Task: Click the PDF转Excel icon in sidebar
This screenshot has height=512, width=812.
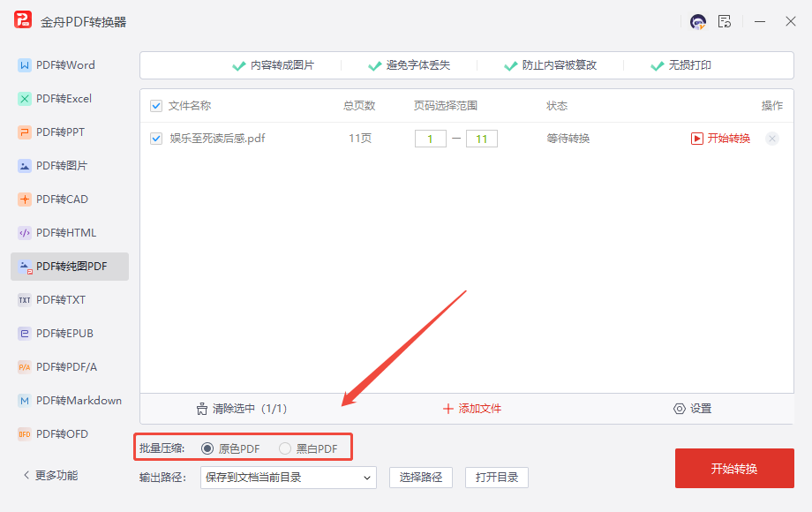Action: (x=25, y=99)
